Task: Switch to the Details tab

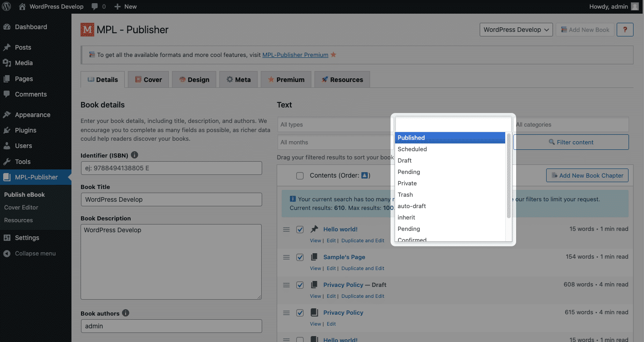Action: click(103, 79)
